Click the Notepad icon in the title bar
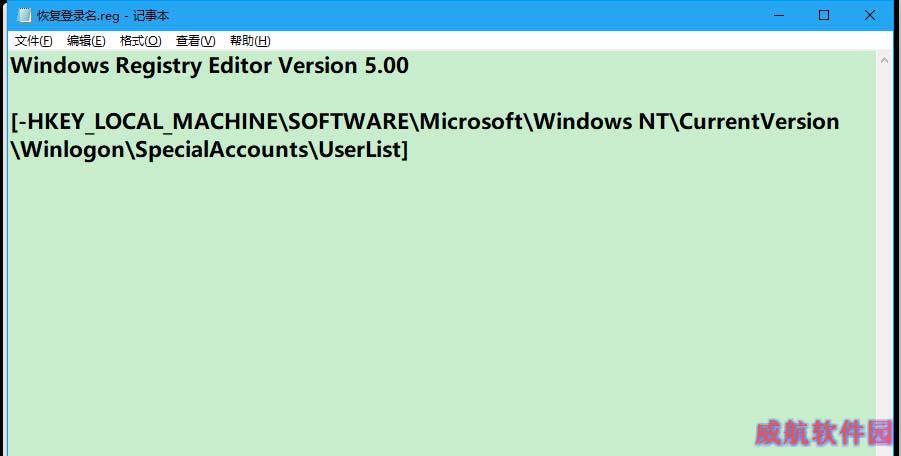The width and height of the screenshot is (901, 456). point(24,16)
